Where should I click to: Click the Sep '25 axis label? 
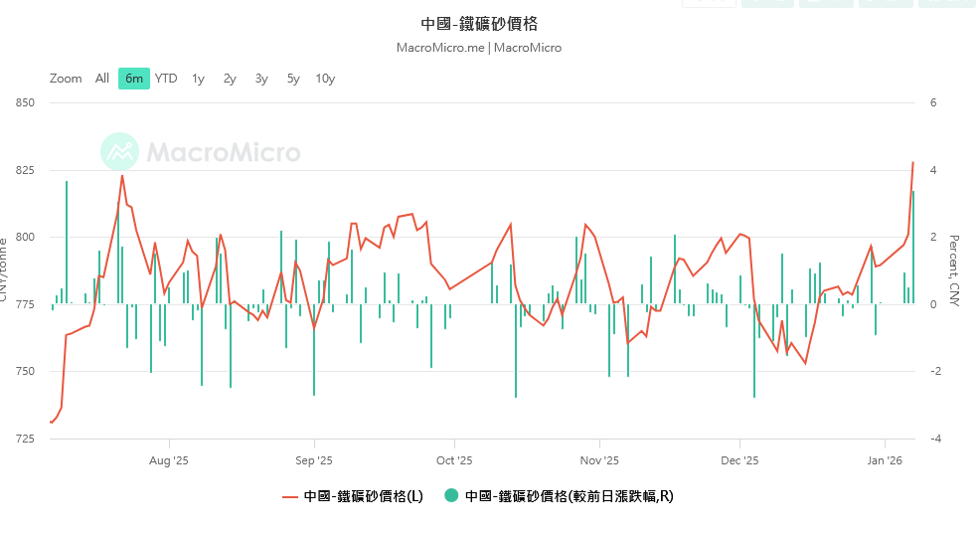314,461
